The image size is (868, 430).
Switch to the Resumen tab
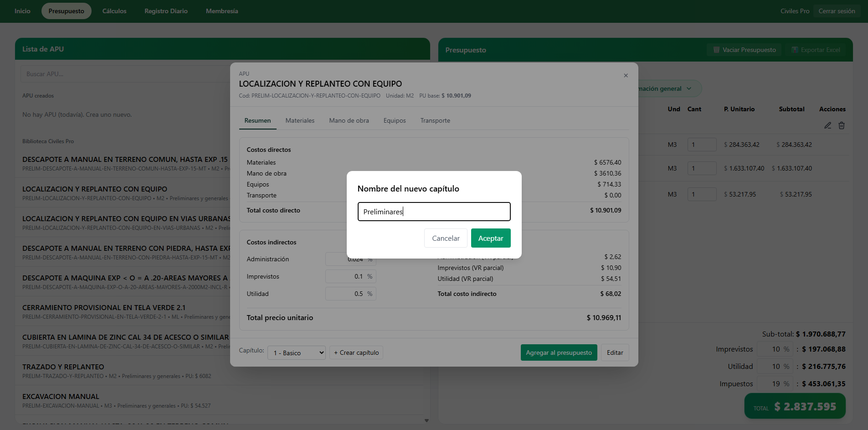[257, 120]
